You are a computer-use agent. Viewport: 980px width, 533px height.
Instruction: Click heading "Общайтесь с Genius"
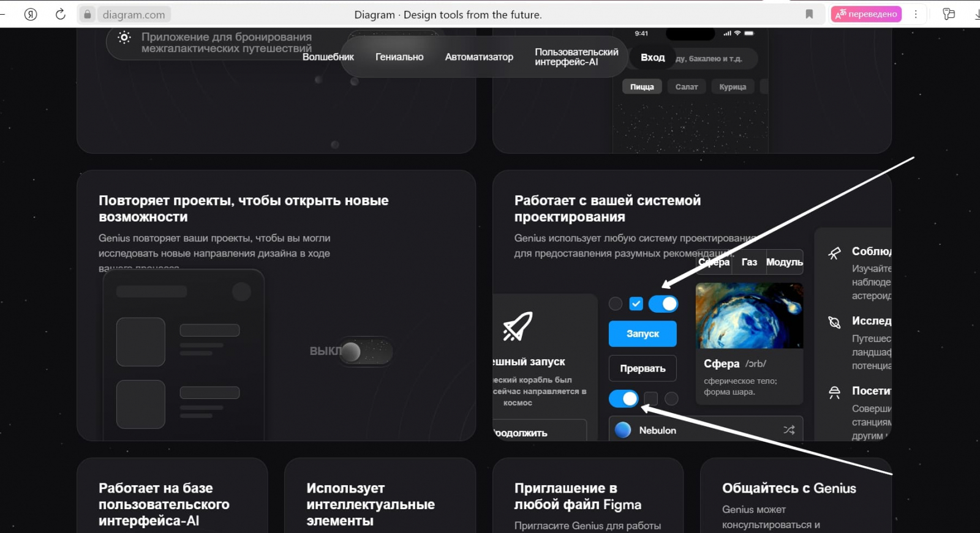pos(789,488)
